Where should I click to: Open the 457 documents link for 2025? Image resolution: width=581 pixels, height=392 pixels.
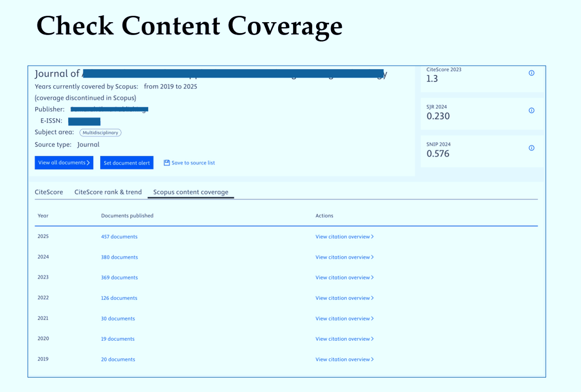tap(119, 236)
